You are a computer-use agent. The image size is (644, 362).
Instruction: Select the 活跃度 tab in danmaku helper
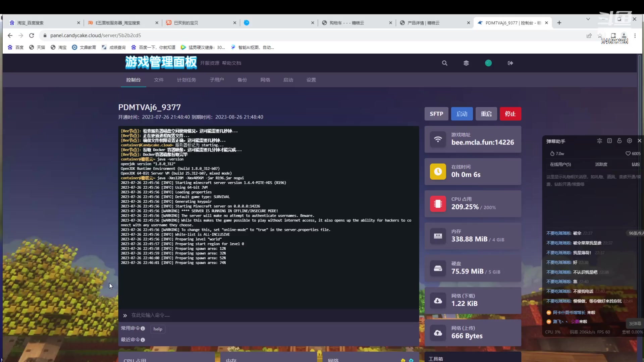601,165
